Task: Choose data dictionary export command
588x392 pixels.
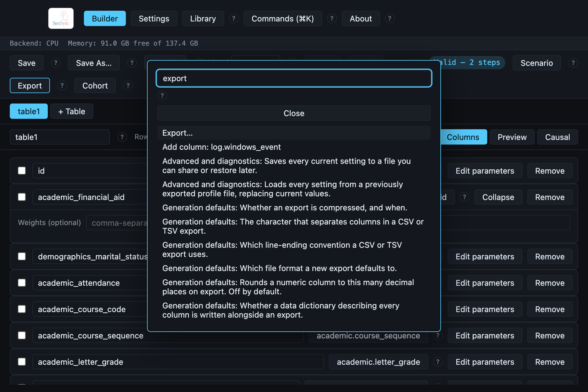Action: (294, 310)
